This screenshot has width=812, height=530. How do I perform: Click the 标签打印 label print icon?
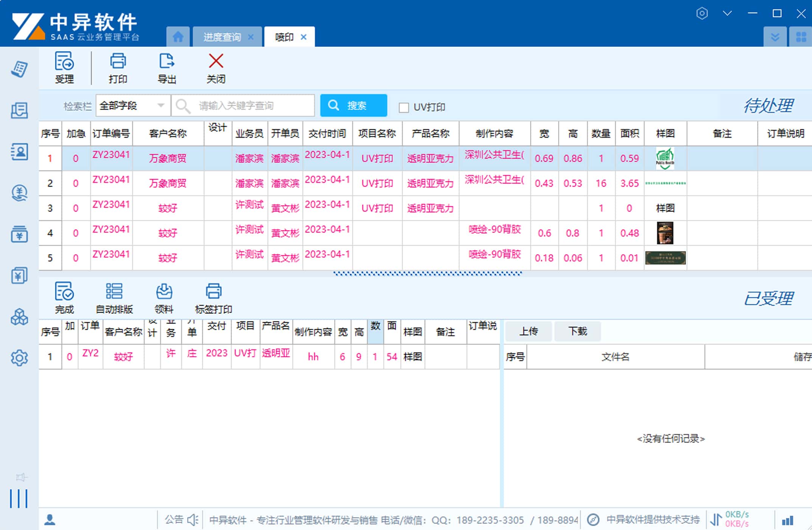(213, 291)
